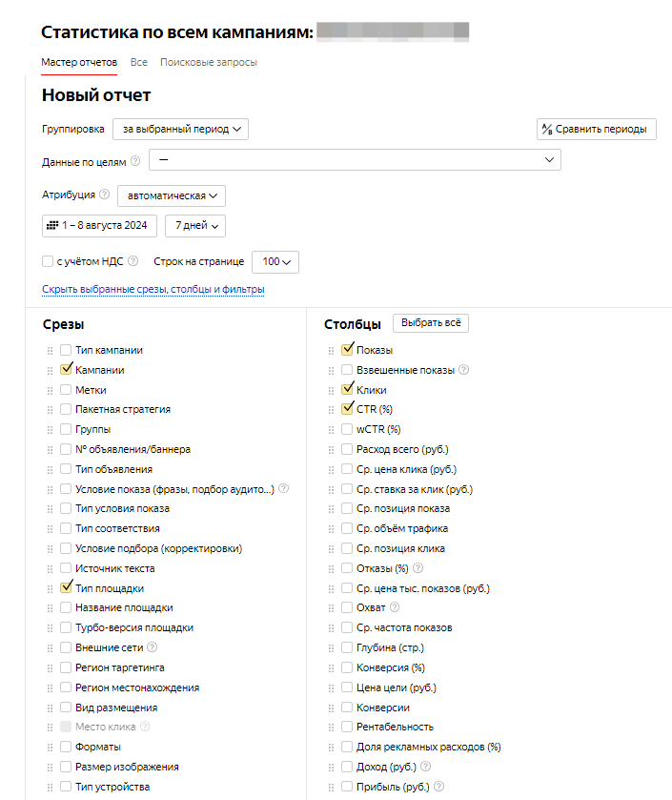
Task: Check the Тип устройства slice
Action: (x=65, y=787)
